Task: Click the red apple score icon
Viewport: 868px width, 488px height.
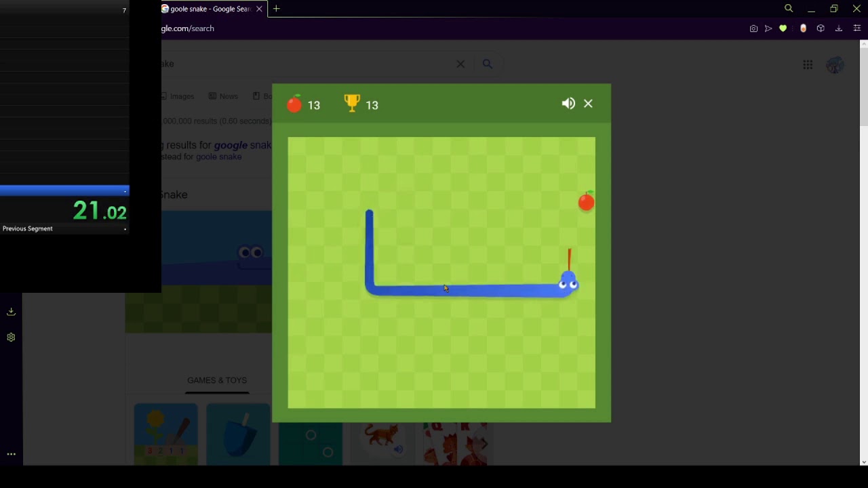Action: coord(294,104)
